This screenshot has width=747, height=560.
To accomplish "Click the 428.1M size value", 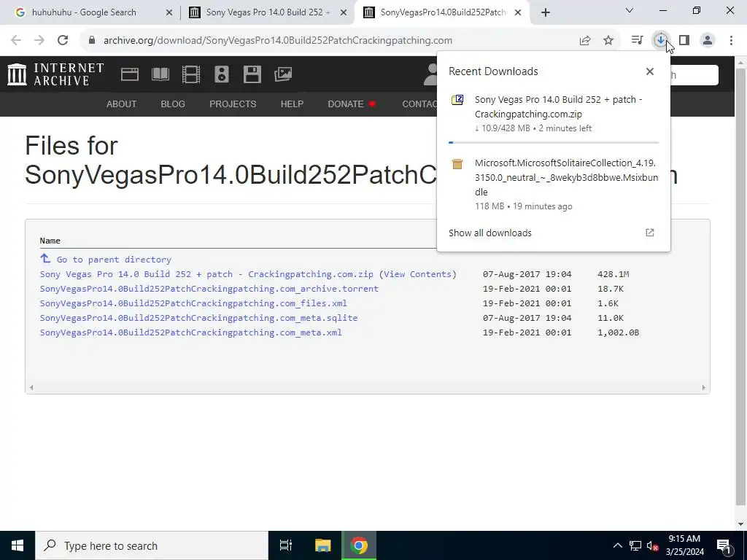I will pos(614,274).
